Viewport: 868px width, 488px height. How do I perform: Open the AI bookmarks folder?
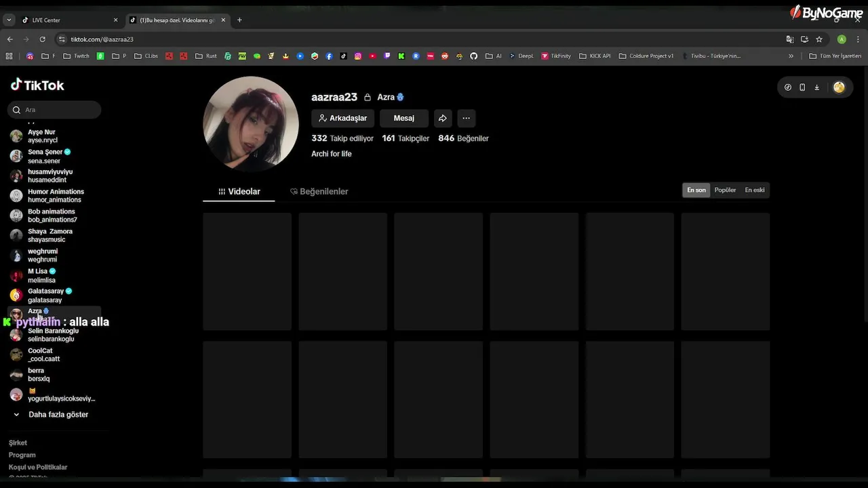[x=494, y=56]
